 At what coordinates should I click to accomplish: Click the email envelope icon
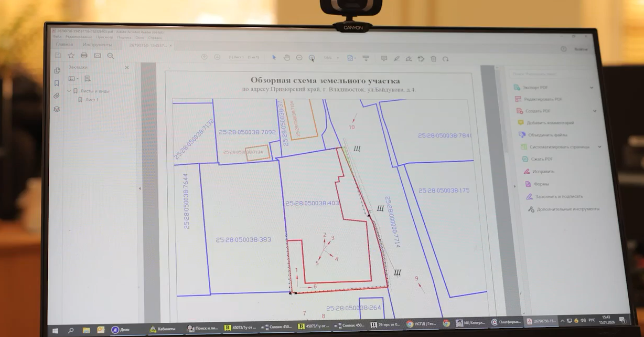pyautogui.click(x=97, y=56)
